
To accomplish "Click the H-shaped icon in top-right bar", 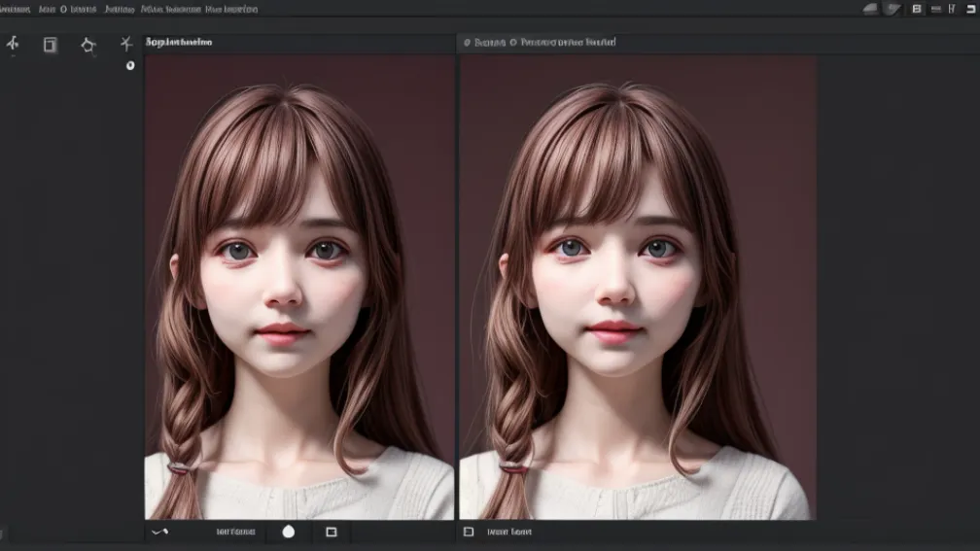I will click(952, 9).
